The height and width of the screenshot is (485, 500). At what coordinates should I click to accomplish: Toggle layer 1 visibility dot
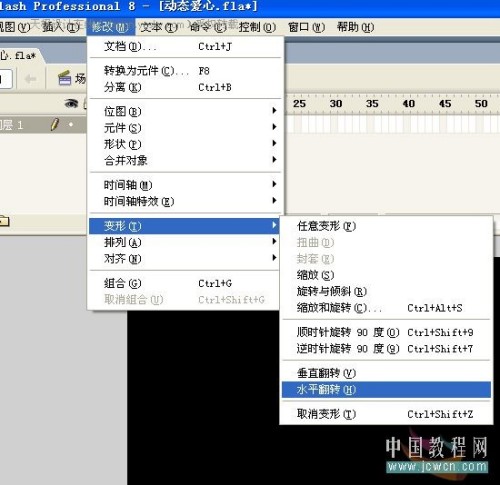(x=71, y=125)
